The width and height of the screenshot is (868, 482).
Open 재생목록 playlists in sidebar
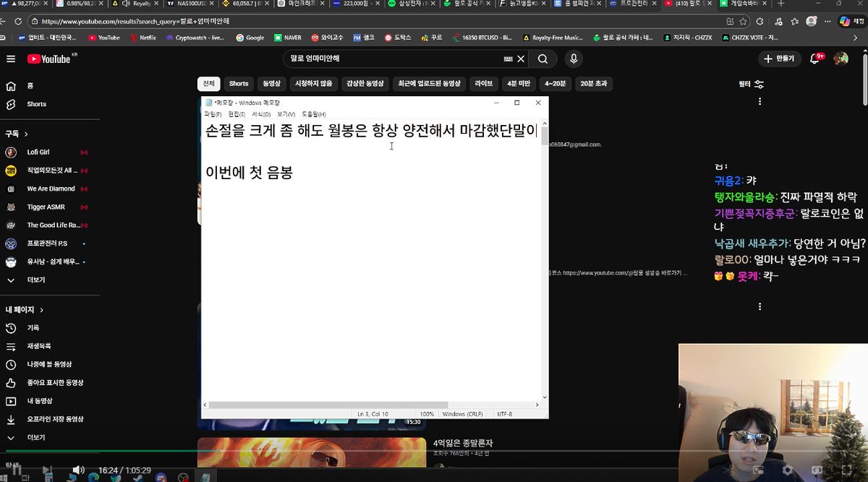38,346
